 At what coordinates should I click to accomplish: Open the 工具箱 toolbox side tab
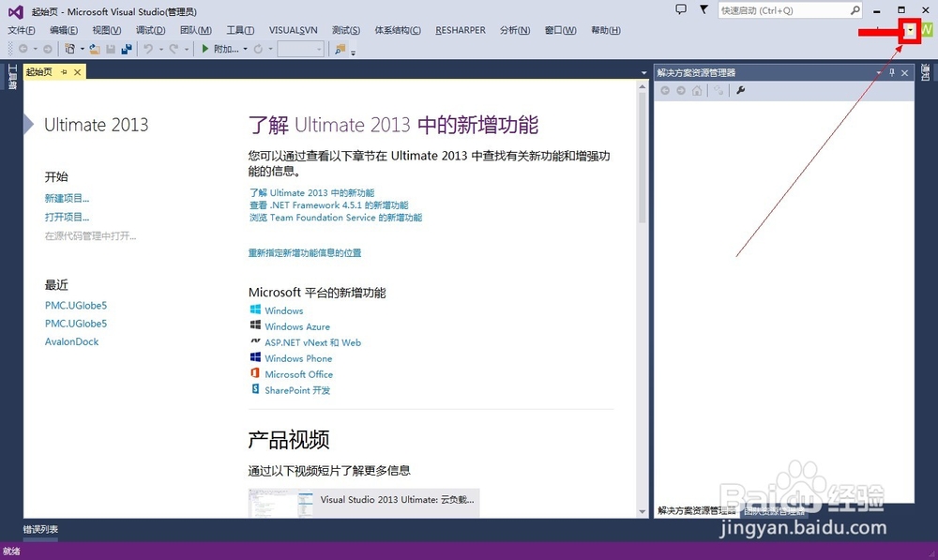coord(12,77)
